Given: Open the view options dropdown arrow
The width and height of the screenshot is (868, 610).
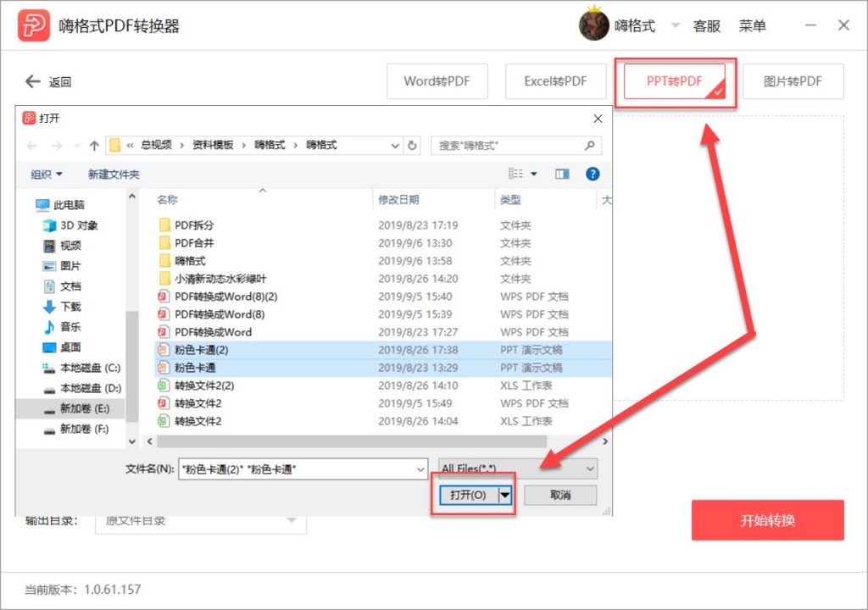Looking at the screenshot, I should [534, 174].
